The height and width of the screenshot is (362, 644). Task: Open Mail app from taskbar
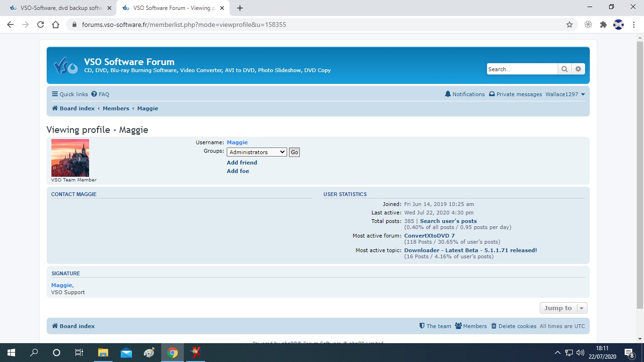126,353
